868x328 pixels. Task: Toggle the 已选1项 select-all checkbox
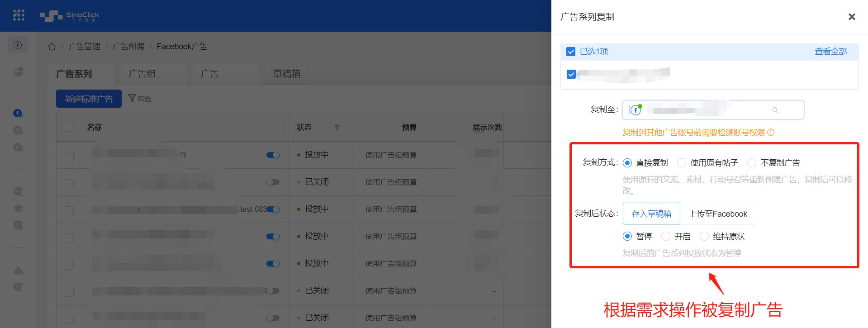(x=571, y=52)
